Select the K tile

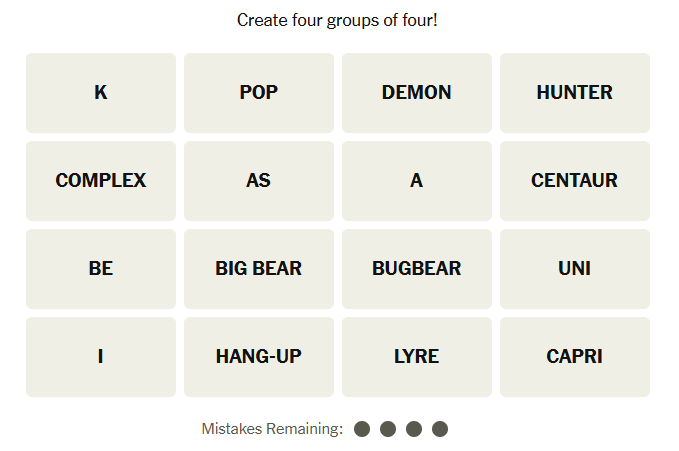(101, 93)
